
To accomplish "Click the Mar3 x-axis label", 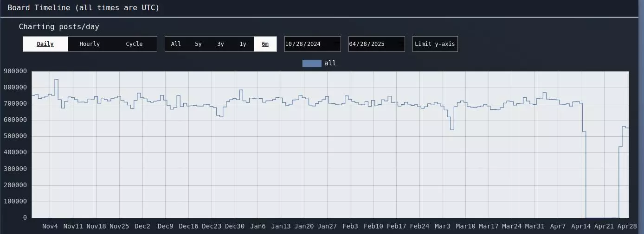I will click(443, 226).
